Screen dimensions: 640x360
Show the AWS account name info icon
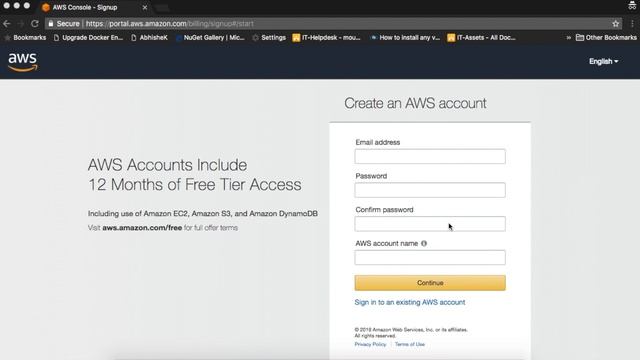424,243
